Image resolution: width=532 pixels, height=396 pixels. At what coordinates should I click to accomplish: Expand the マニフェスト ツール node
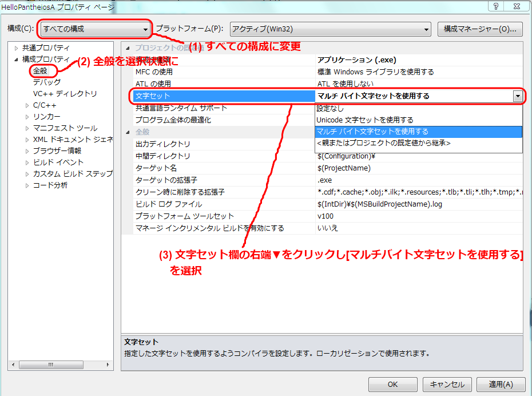(27, 128)
